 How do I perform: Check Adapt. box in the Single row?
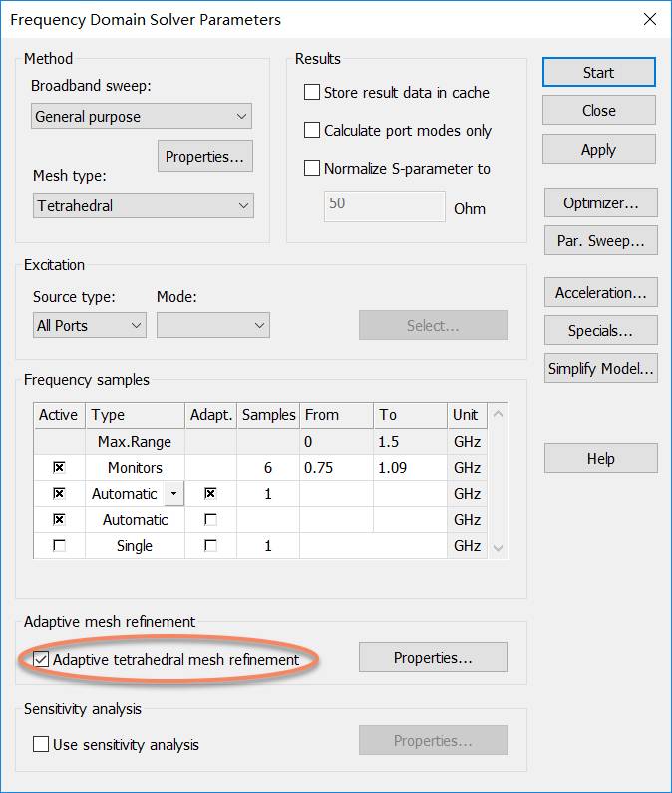(x=210, y=545)
